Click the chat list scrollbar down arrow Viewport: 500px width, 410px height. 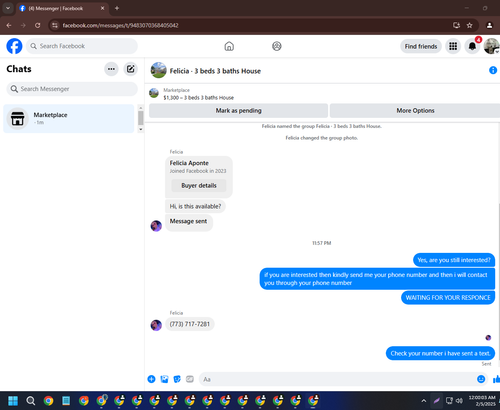pos(141,129)
